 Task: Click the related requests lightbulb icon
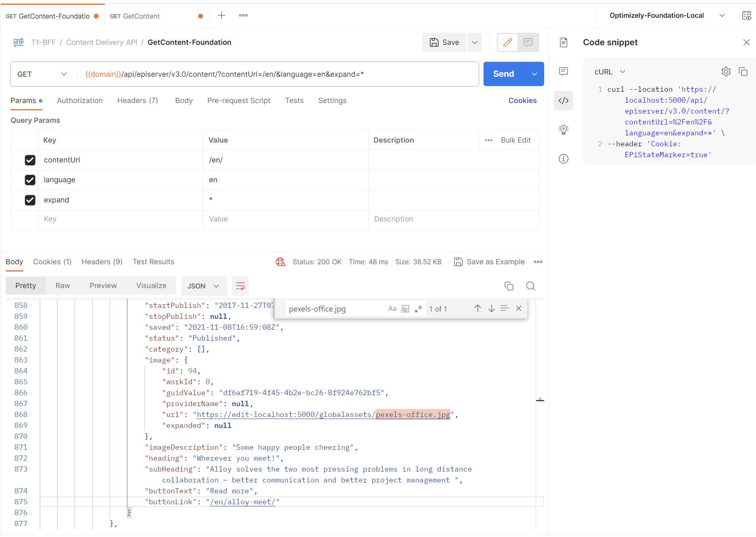coord(564,130)
